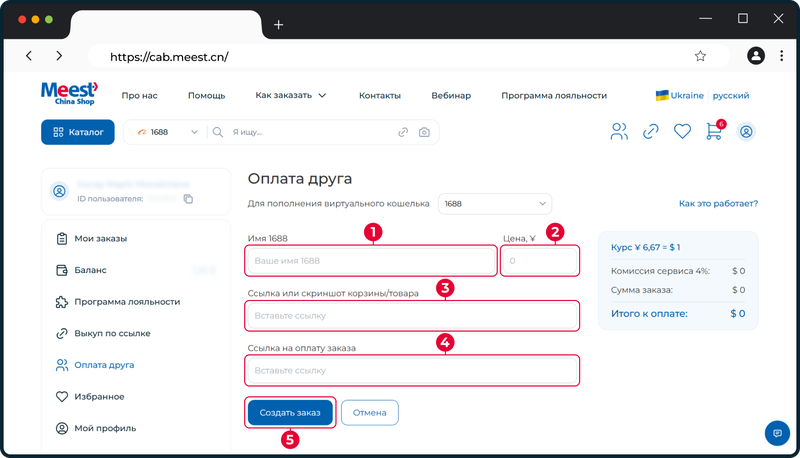This screenshot has width=800, height=458.
Task: Expand the Как заказать menu
Action: tap(291, 95)
